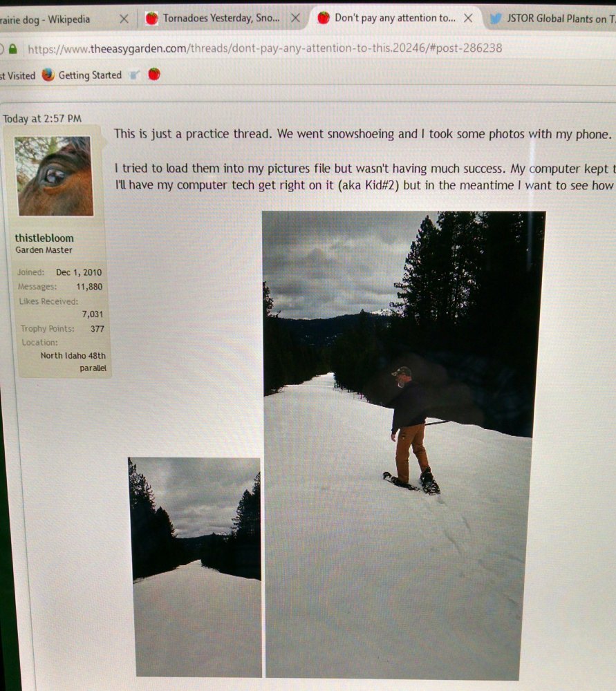Click the 'I tried to load them' sentence
The width and height of the screenshot is (616, 691).
[311, 169]
